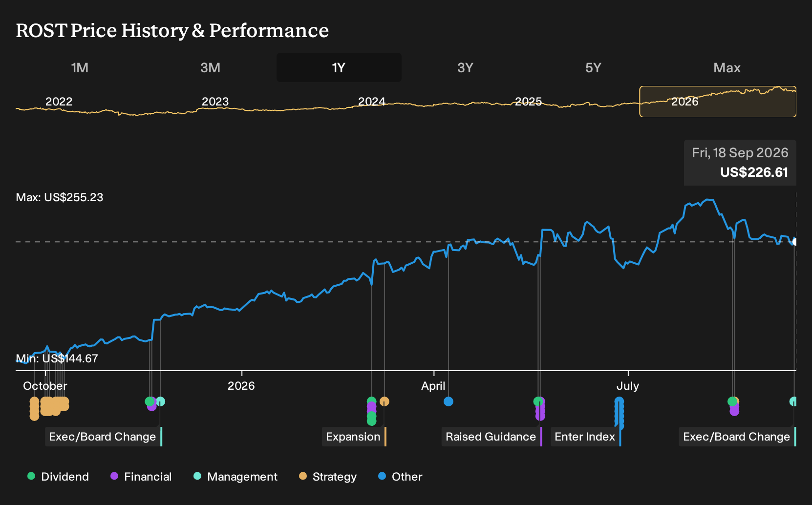Screen dimensions: 812x505
Task: Click the purple Financial dot below the August green dot
Action: click(734, 411)
